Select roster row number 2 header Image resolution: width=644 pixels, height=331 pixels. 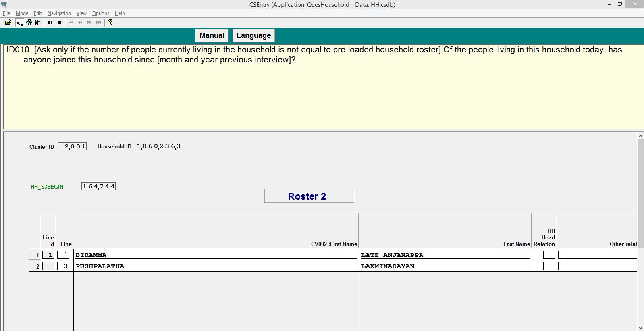point(35,266)
